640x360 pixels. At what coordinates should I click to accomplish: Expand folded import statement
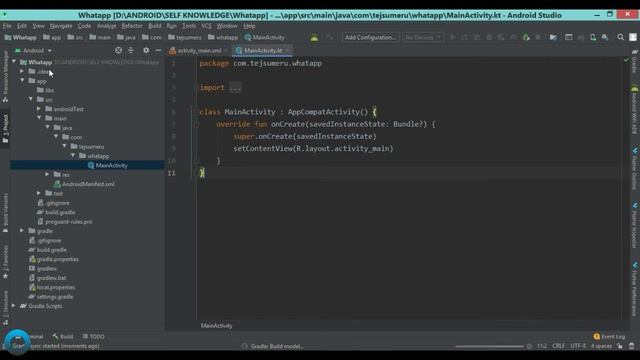[x=235, y=88]
